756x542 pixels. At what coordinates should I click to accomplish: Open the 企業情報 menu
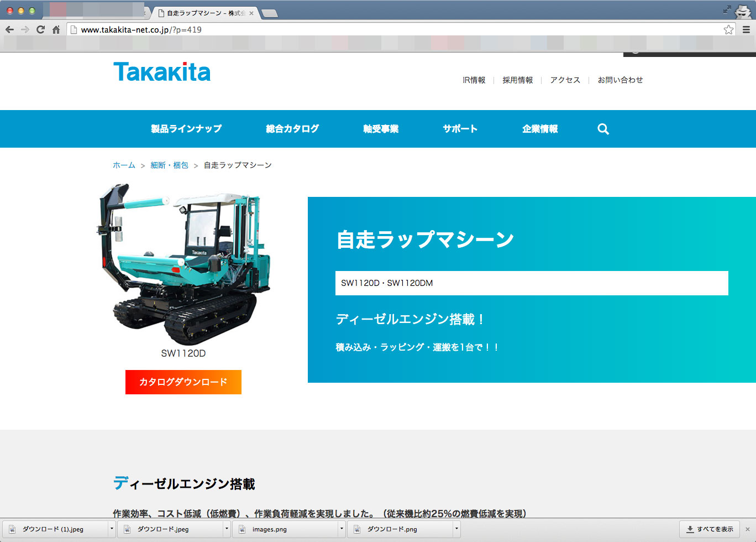[x=540, y=129]
